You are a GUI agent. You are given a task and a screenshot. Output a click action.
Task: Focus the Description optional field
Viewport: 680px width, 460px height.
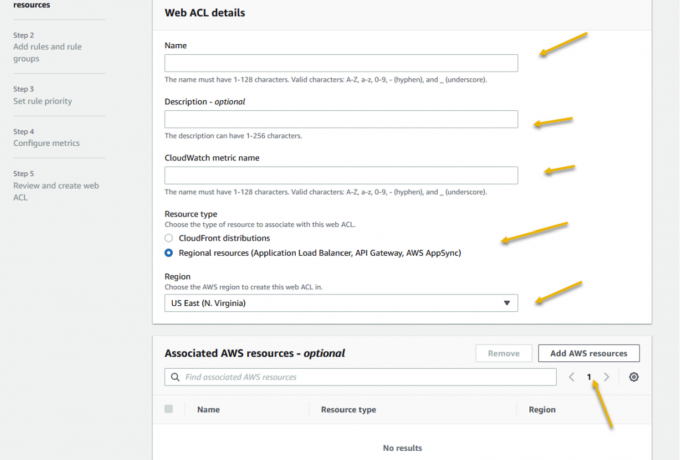pos(341,119)
